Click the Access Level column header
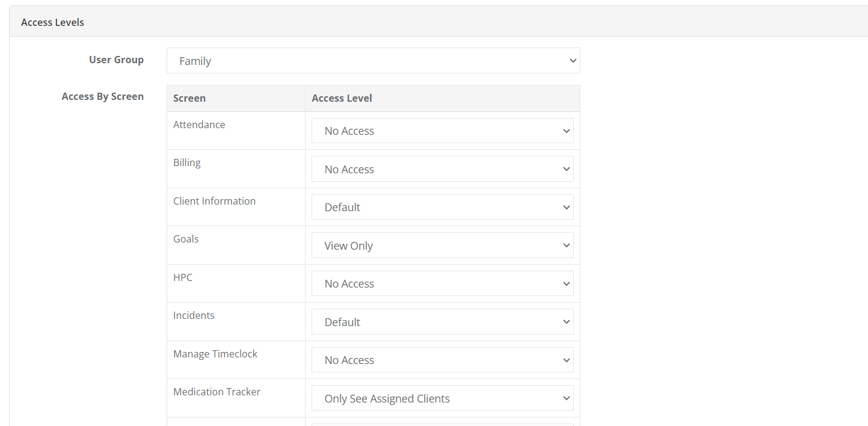 tap(342, 98)
